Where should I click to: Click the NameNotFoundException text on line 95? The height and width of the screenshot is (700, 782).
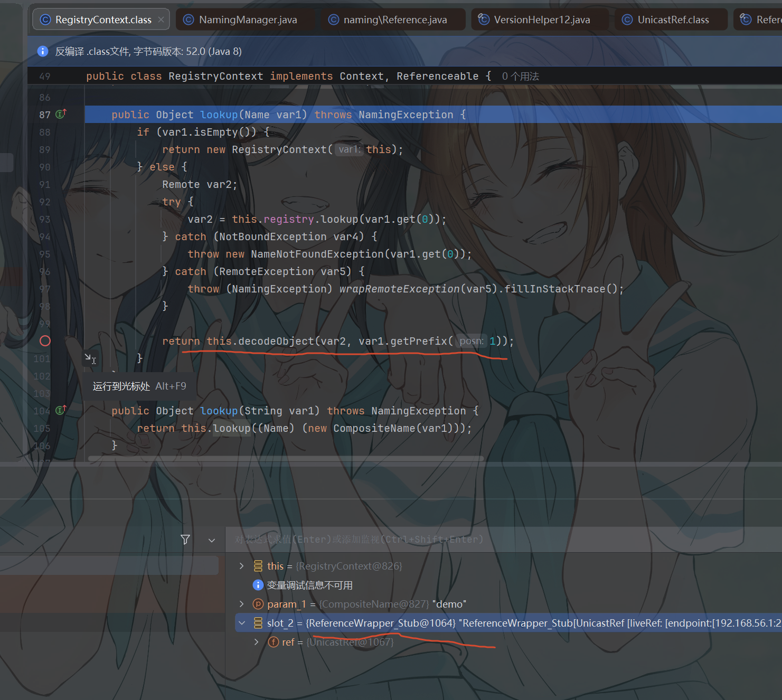point(317,254)
